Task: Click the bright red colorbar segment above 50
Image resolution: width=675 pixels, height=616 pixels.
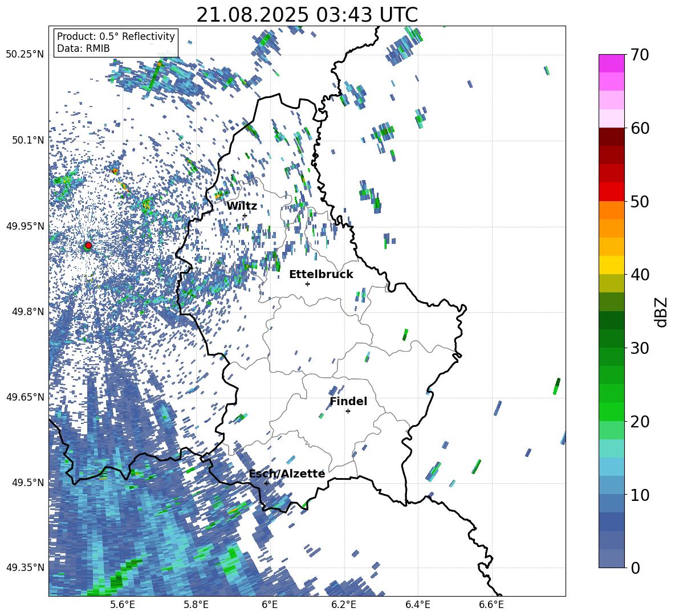Action: [x=611, y=191]
